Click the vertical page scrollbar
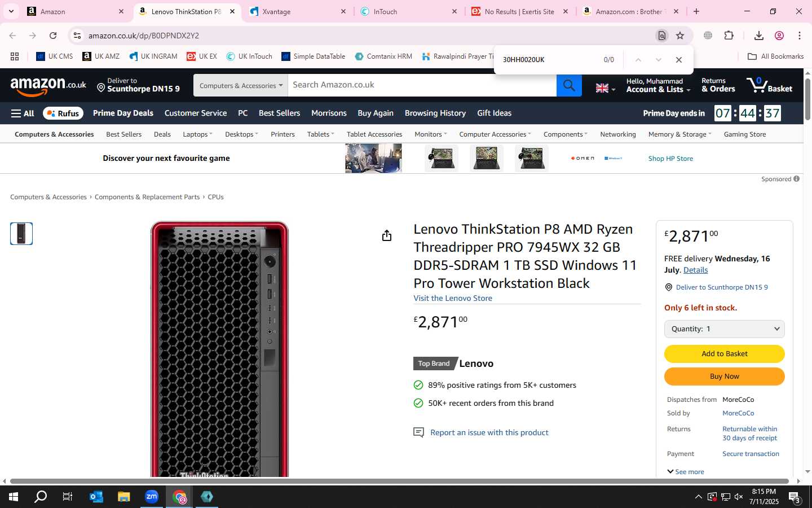Image resolution: width=812 pixels, height=508 pixels. pos(807,99)
